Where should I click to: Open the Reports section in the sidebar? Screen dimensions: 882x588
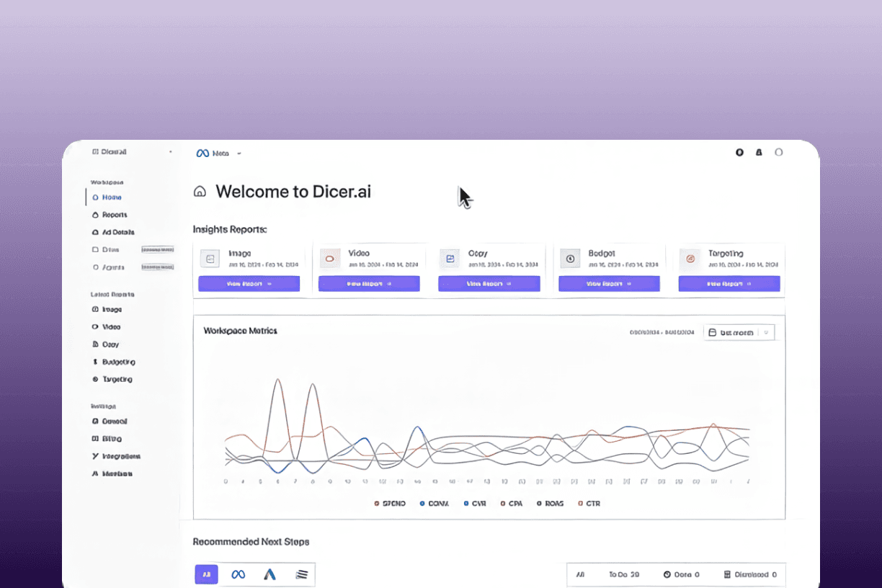point(114,214)
